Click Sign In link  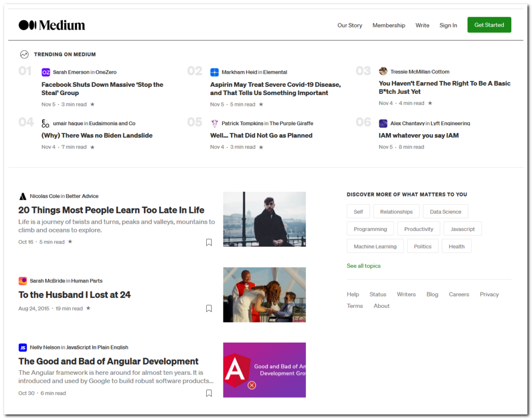[x=448, y=25]
